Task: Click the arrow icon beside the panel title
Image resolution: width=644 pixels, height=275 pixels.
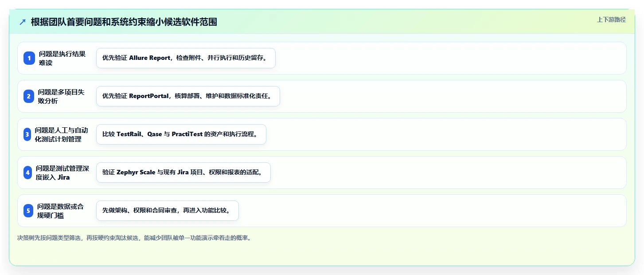Action: (23, 22)
